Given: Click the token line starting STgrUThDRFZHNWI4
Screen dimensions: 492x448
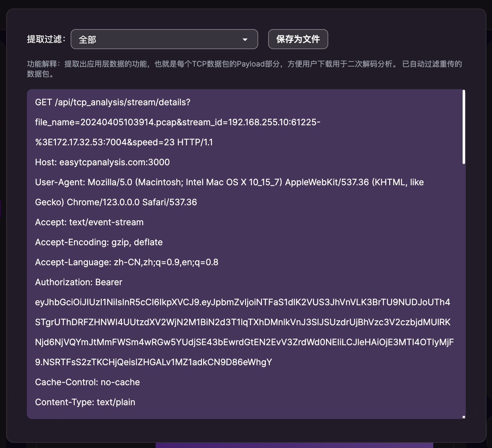Looking at the screenshot, I should click(243, 322).
